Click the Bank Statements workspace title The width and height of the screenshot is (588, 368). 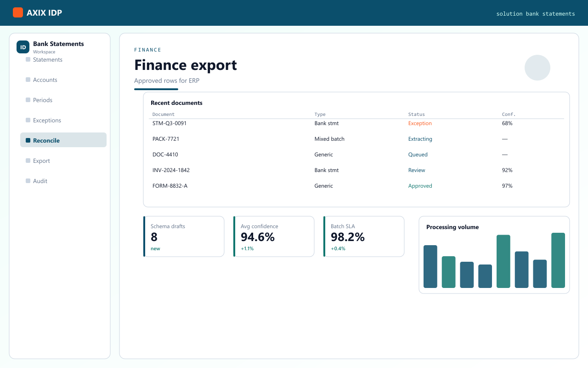(58, 44)
